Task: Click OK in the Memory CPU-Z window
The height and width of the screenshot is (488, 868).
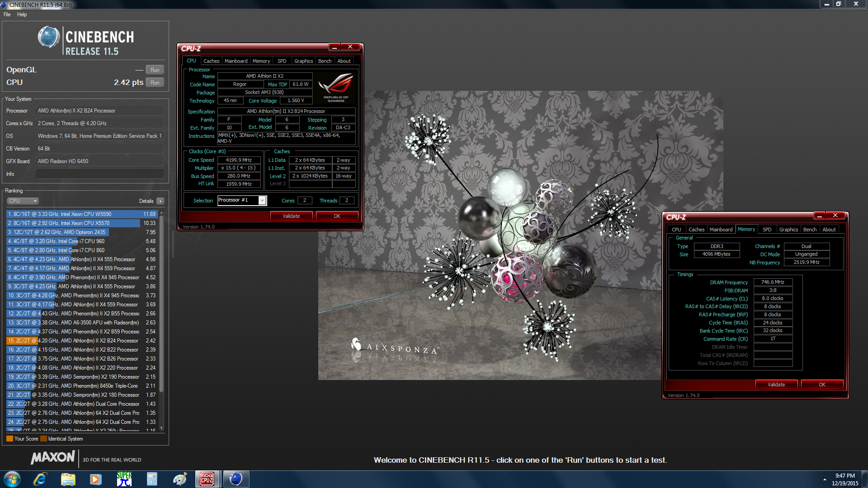Action: coord(822,385)
